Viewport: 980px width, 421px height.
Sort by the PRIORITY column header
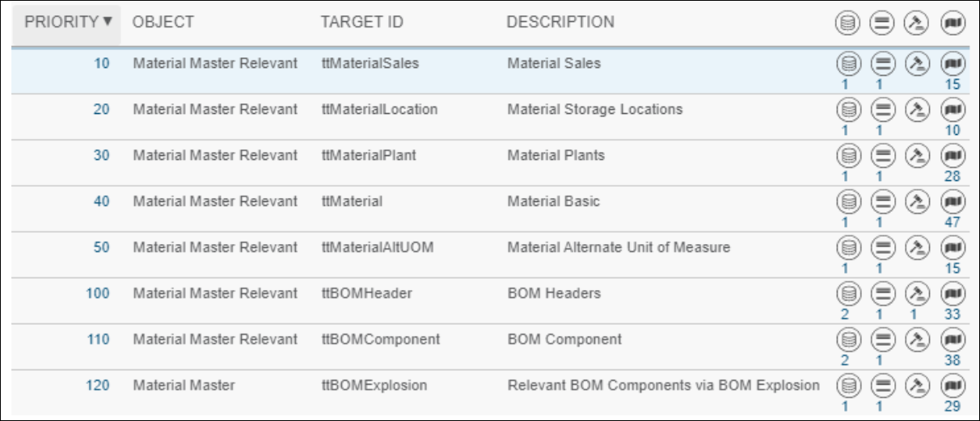click(x=68, y=23)
